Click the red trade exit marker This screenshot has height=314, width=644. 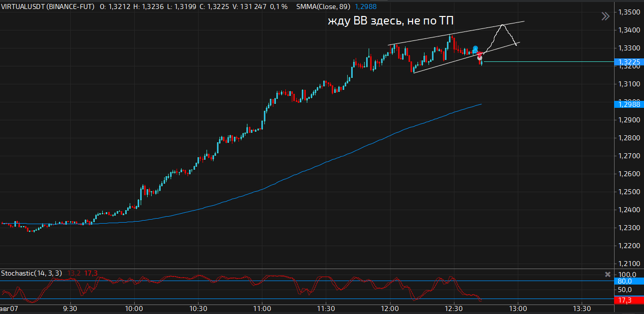click(479, 53)
